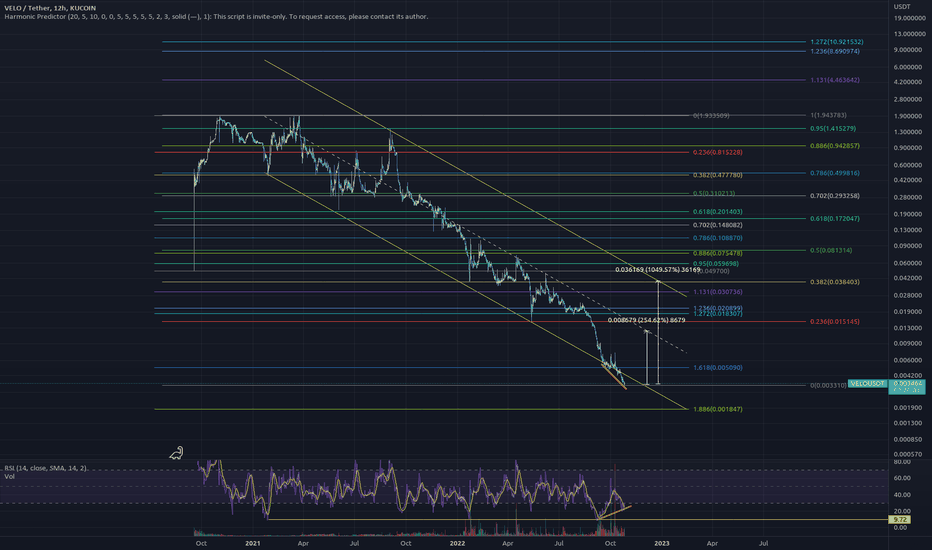The width and height of the screenshot is (932, 550).
Task: Click the 2022 label on time axis
Action: pyautogui.click(x=457, y=543)
